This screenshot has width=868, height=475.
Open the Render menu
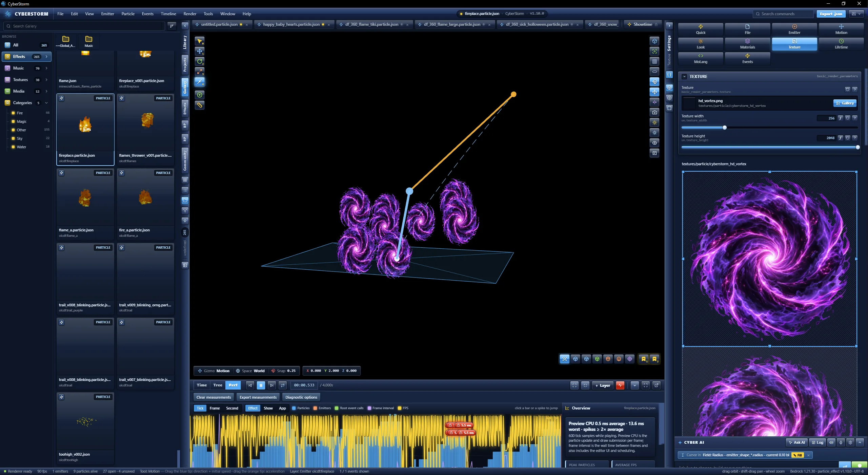pos(190,14)
